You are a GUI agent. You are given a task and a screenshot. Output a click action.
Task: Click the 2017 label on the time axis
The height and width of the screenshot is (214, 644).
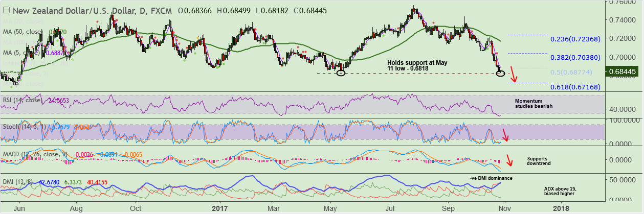pos(219,208)
